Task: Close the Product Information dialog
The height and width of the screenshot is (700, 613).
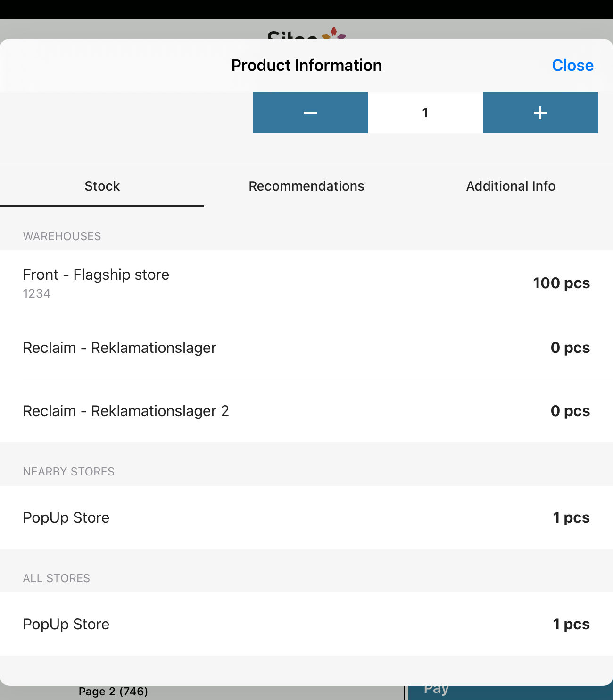Action: [x=572, y=65]
